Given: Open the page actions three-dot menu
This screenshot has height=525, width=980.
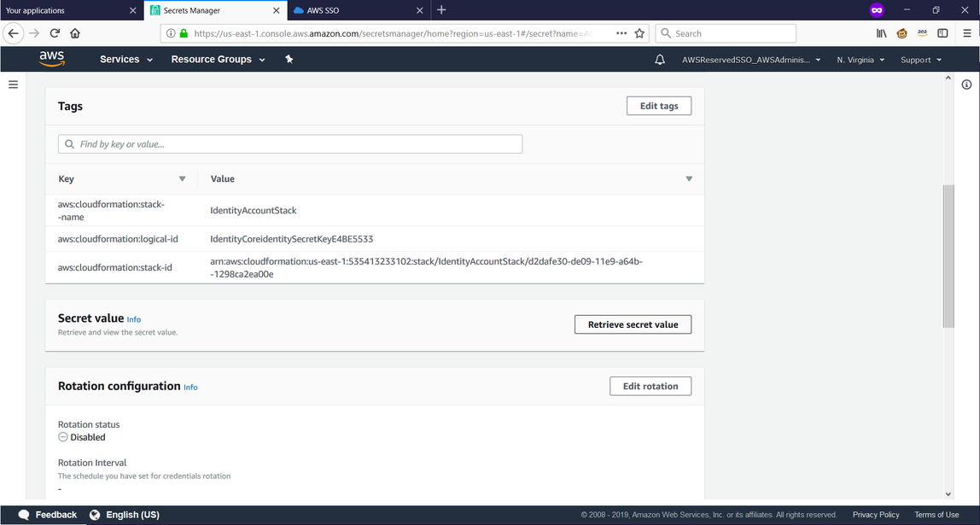Looking at the screenshot, I should (621, 33).
